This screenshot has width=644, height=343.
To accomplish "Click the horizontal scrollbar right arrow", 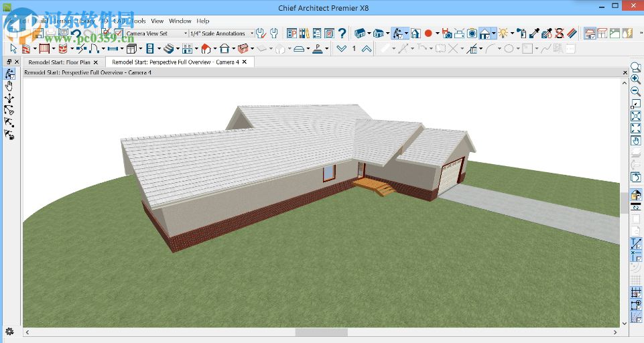I will coord(615,332).
